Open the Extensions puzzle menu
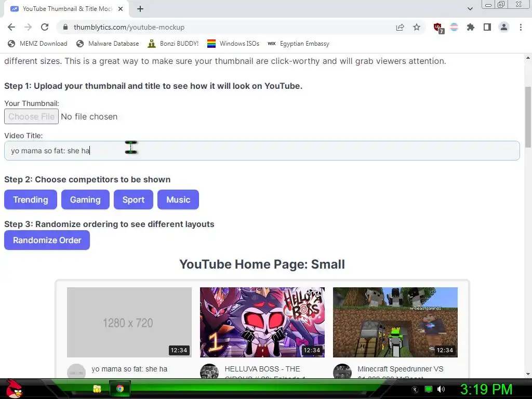 coord(471,27)
